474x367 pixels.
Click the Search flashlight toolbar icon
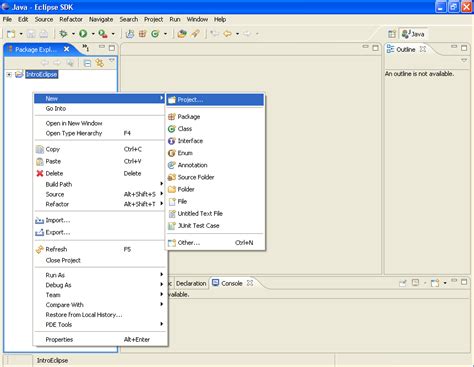(x=195, y=34)
